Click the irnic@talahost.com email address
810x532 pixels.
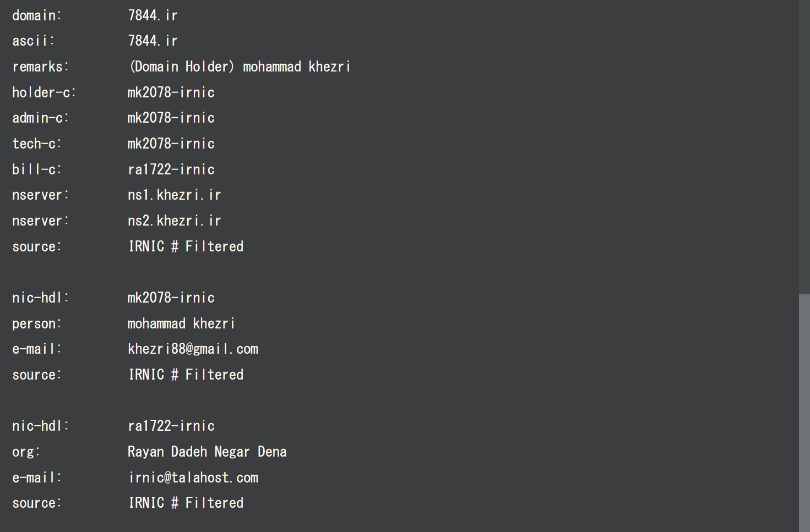coord(193,478)
